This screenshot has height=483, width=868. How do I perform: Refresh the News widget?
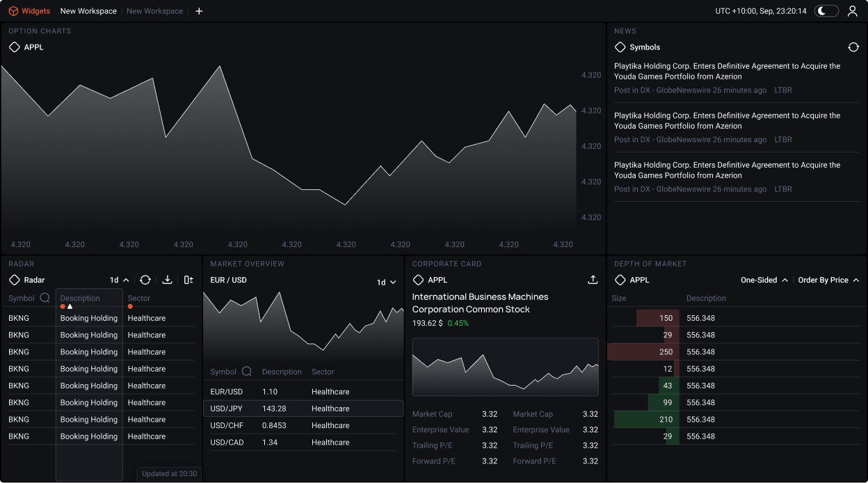click(x=853, y=47)
